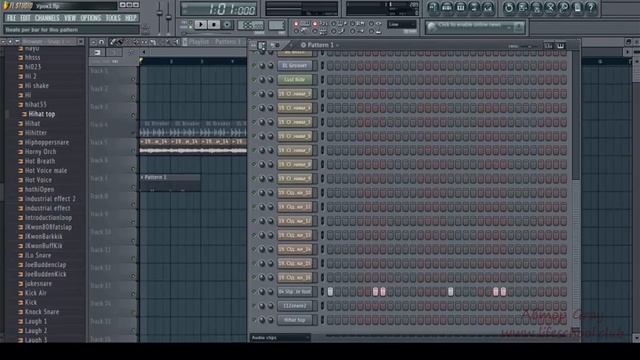Click the folder icon beside Knock Snare
The image size is (640, 360).
click(x=20, y=312)
